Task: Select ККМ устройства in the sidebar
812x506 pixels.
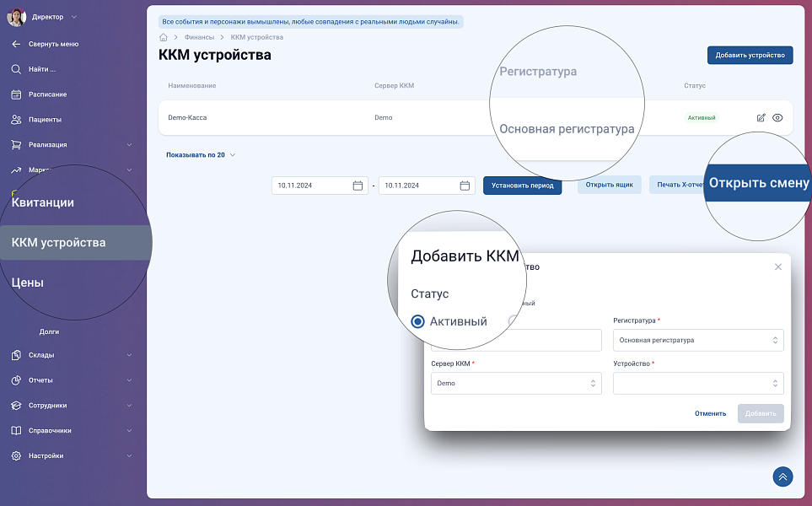Action: 59,243
